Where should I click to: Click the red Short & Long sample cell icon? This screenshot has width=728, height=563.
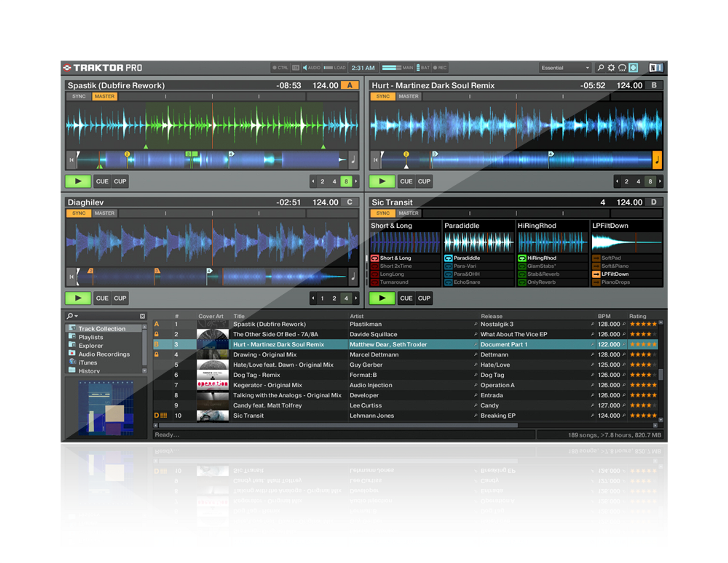[375, 258]
